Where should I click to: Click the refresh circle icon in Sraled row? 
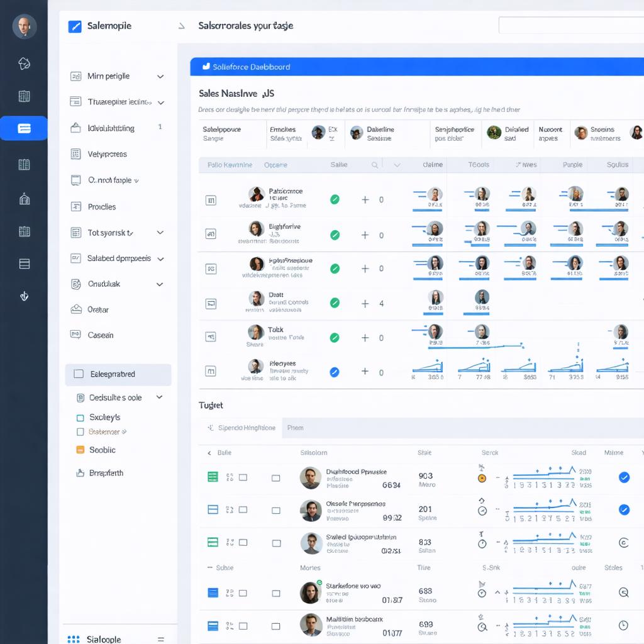click(x=623, y=543)
